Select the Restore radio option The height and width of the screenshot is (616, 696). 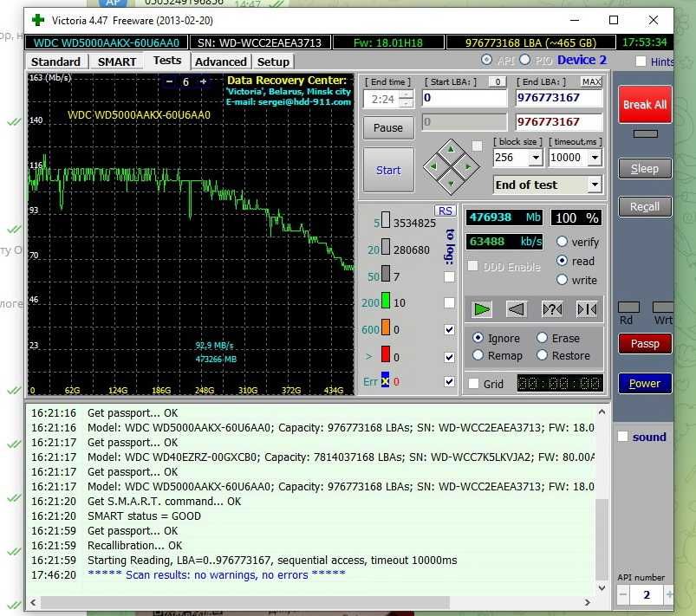click(x=542, y=355)
